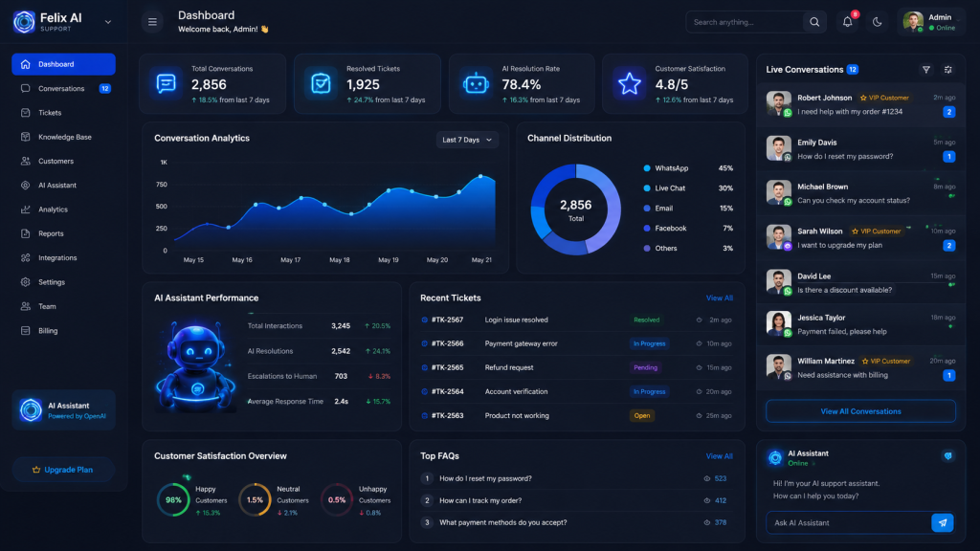This screenshot has width=980, height=551.
Task: Open Knowledge Base in the sidebar
Action: click(64, 137)
